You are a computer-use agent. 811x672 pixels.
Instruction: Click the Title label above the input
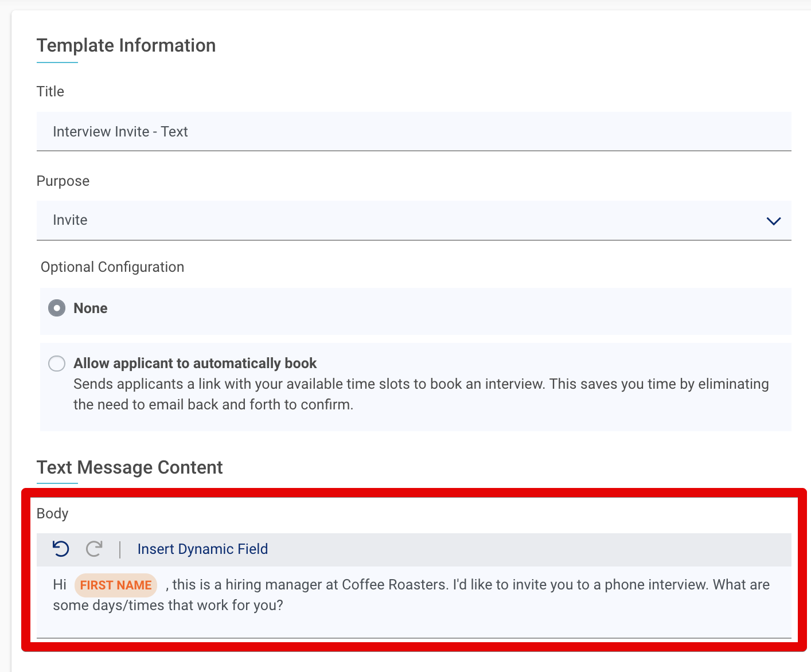point(50,91)
